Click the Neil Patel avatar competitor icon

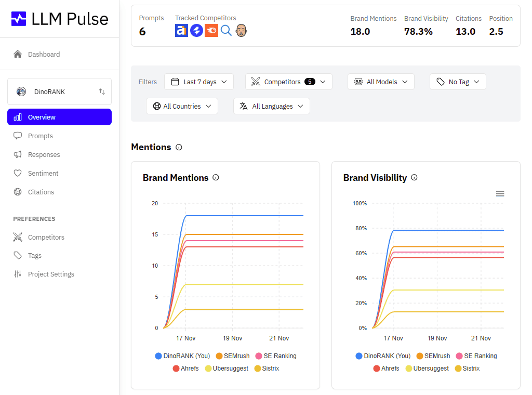click(241, 31)
